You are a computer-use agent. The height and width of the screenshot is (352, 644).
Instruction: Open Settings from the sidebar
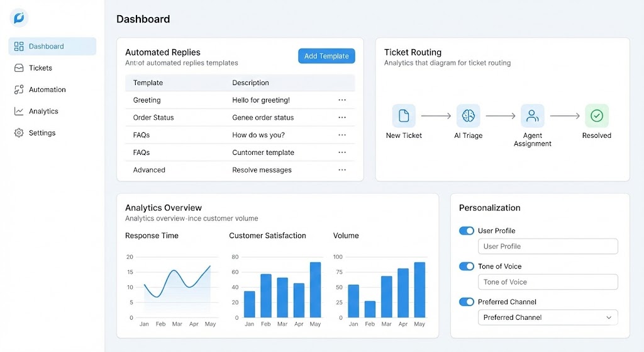point(52,133)
